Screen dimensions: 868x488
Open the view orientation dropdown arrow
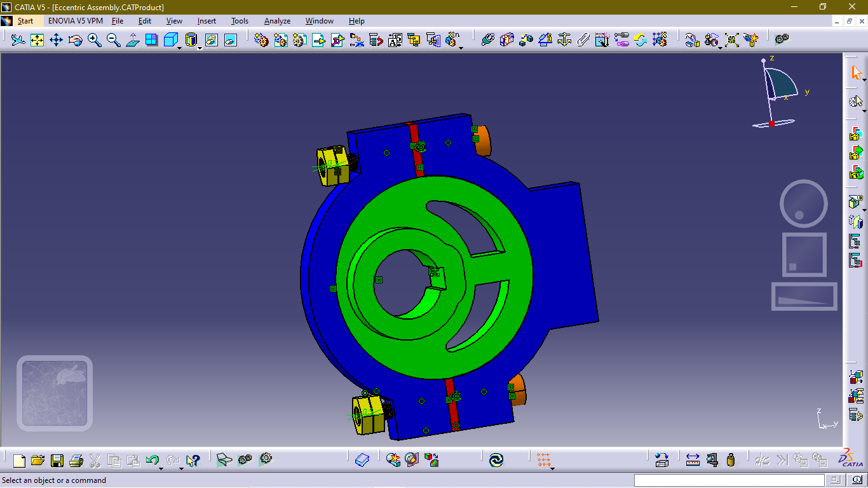tap(179, 48)
